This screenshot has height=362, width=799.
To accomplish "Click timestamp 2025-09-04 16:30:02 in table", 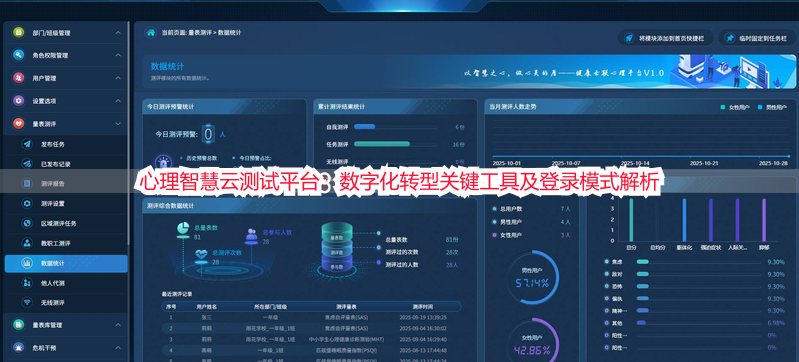I will click(x=423, y=328).
